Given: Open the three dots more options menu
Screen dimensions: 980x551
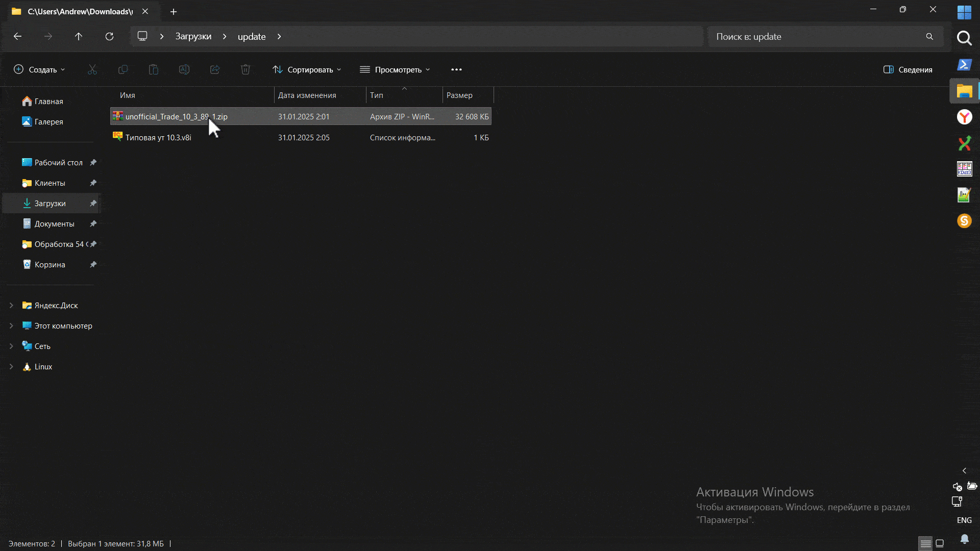Looking at the screenshot, I should 456,70.
